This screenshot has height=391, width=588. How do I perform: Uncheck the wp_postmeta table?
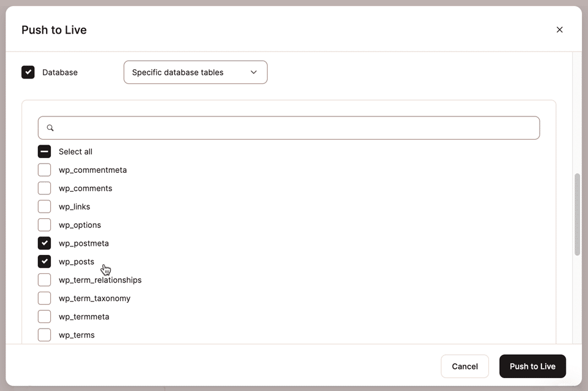click(x=44, y=243)
